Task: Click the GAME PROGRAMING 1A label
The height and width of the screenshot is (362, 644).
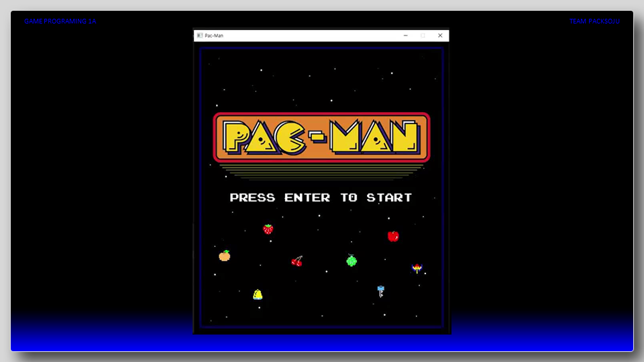Action: click(x=60, y=21)
